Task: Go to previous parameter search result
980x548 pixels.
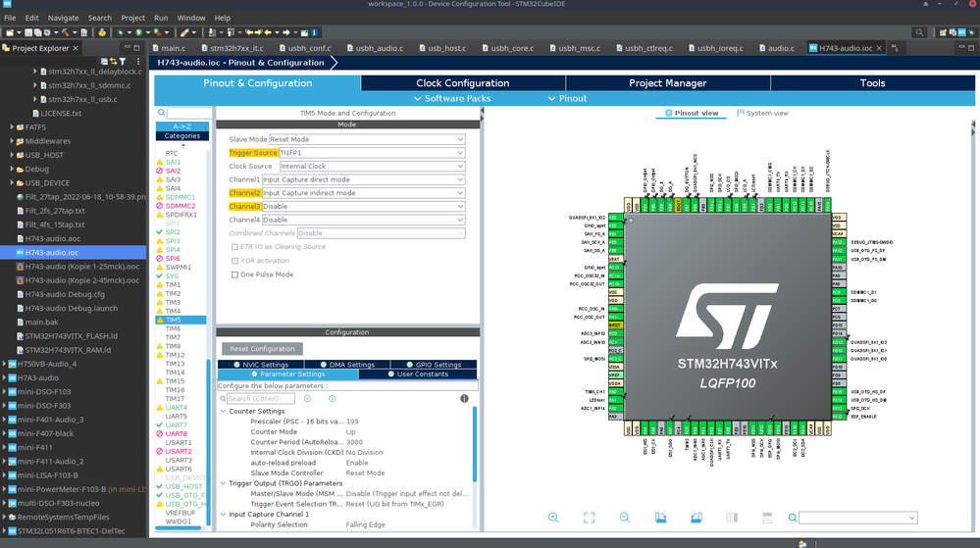Action: coord(307,399)
